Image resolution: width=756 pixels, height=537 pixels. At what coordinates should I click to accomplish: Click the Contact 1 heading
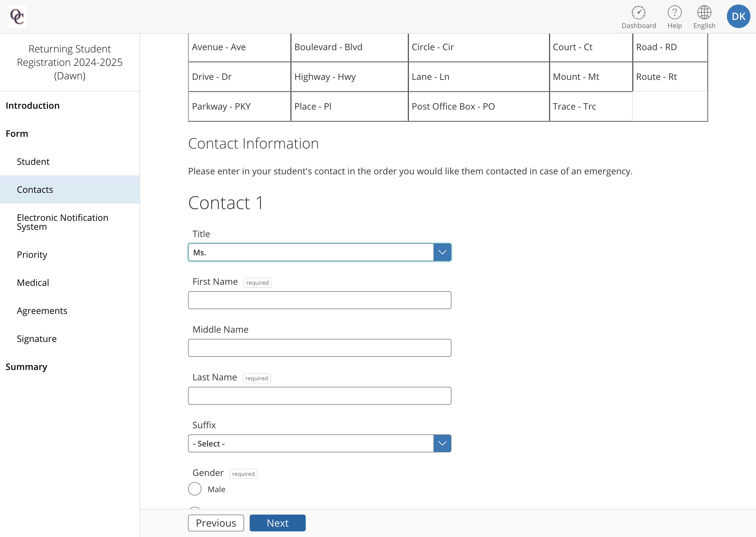(226, 203)
